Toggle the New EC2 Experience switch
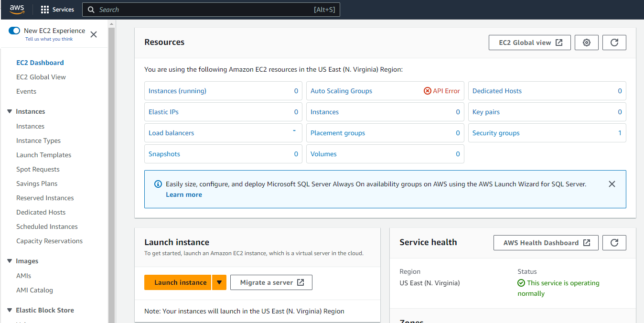This screenshot has width=644, height=323. 14,31
